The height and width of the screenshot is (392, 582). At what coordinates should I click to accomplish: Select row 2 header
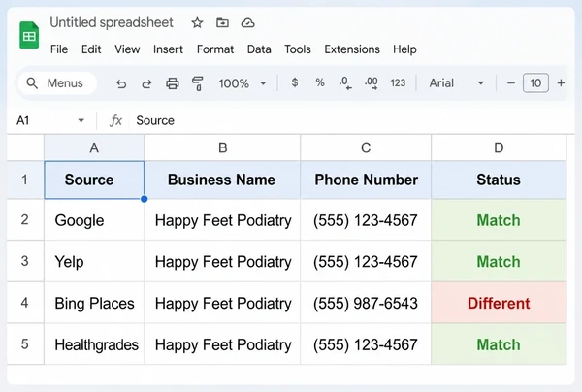(x=25, y=219)
